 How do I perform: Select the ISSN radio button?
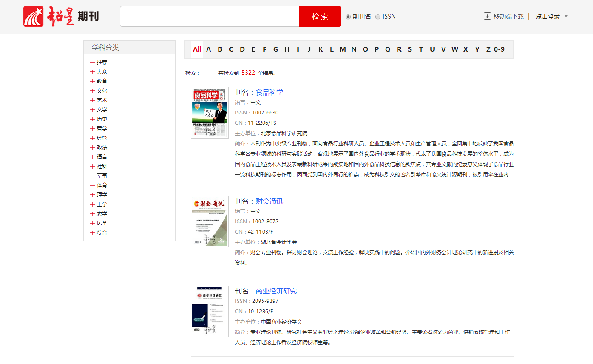pos(378,17)
